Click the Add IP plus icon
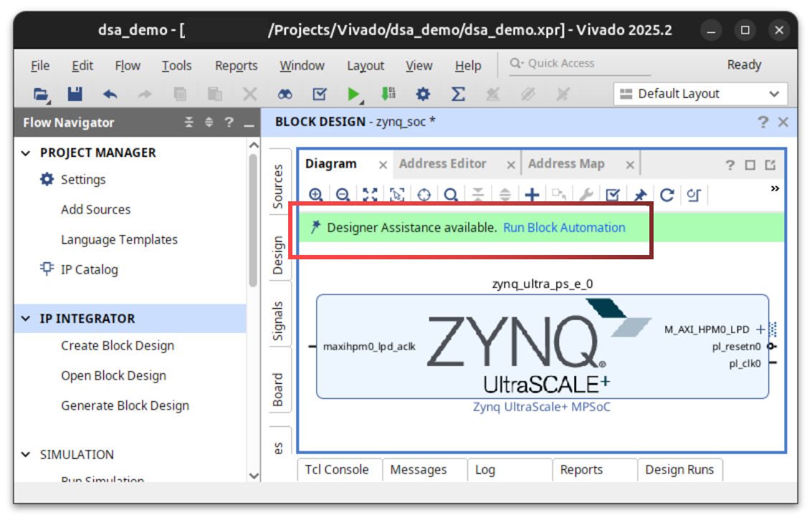Image resolution: width=812 pixels, height=520 pixels. (x=532, y=195)
